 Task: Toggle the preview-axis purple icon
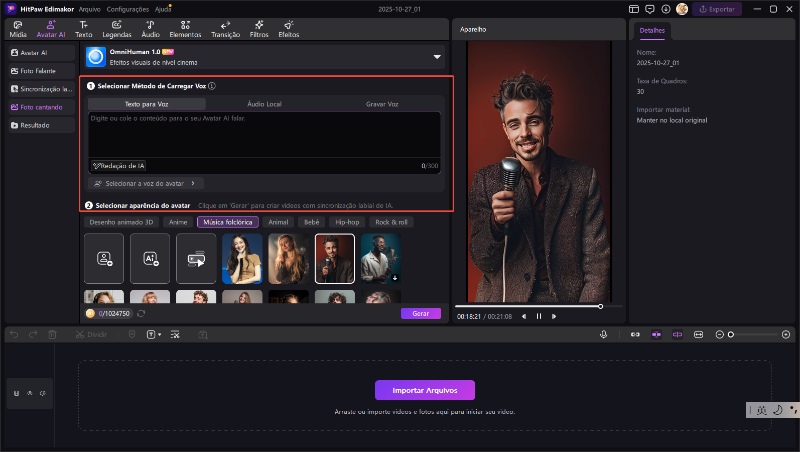point(678,335)
